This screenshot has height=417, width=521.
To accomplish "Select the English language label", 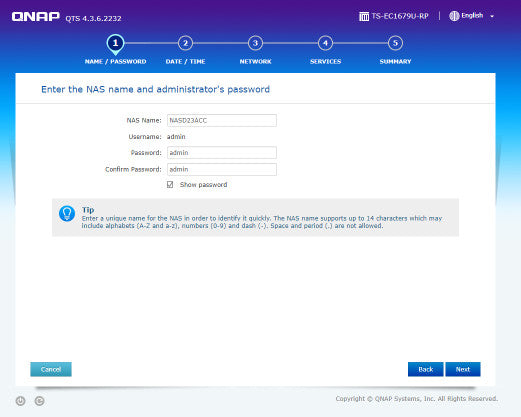I will click(x=472, y=15).
